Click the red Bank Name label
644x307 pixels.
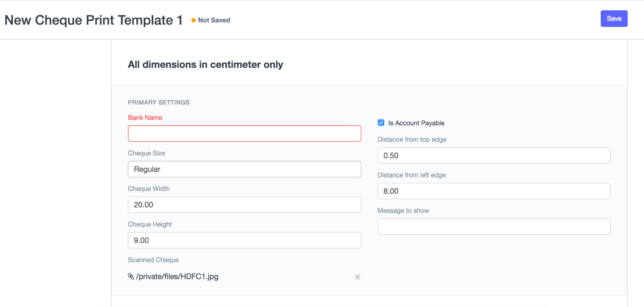tap(145, 118)
